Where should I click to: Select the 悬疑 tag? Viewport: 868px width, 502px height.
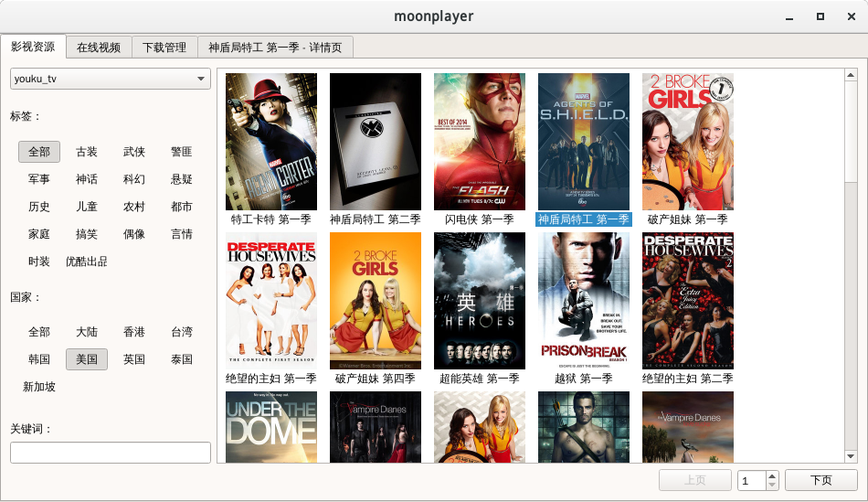tap(182, 179)
